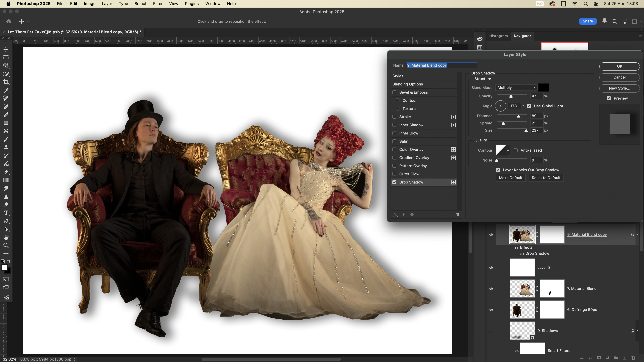Viewport: 644px width, 362px height.
Task: Select the Eraser tool
Action: (x=6, y=172)
